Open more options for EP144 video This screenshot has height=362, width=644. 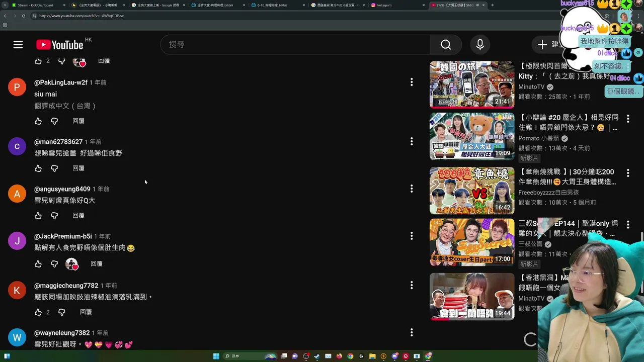628,224
